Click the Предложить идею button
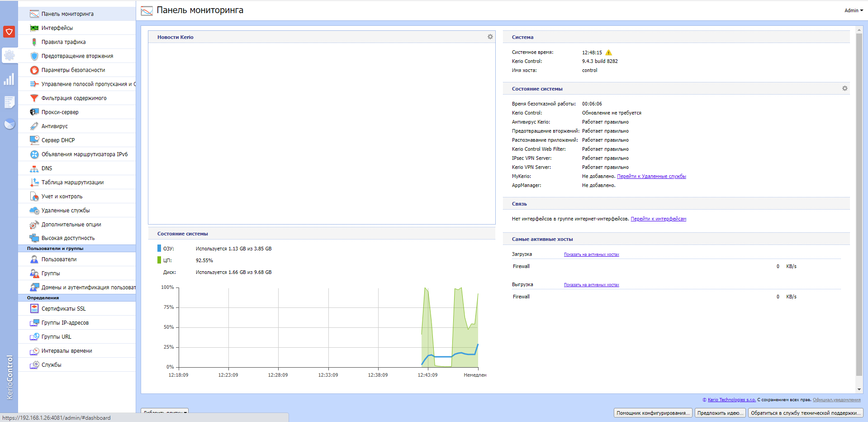Image resolution: width=868 pixels, height=422 pixels. point(720,413)
